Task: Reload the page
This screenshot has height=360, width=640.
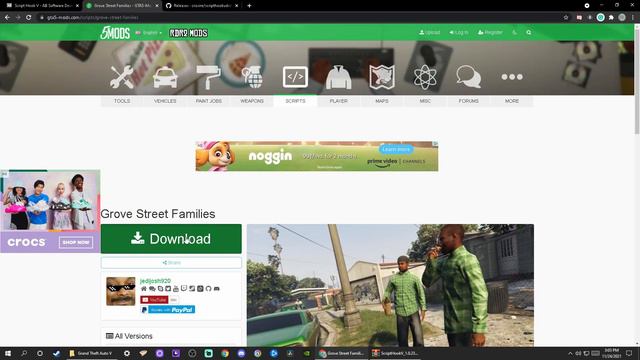Action: (x=29, y=18)
